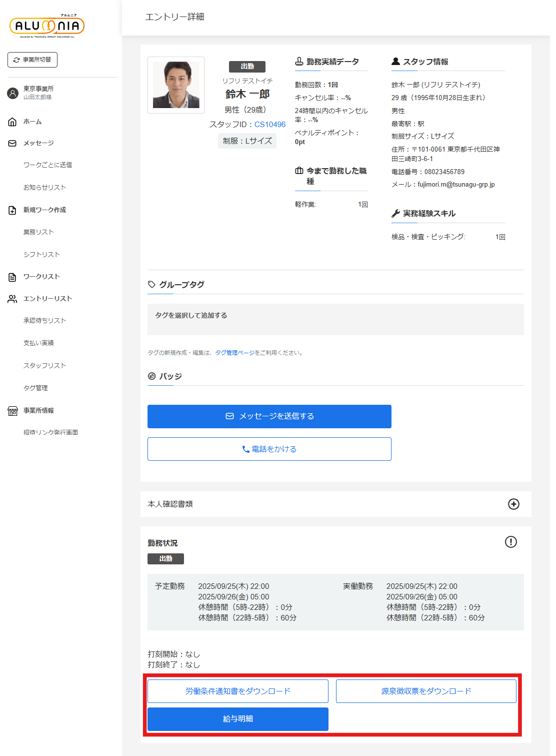
Task: Click the store icon beside 事業所情報
Action: point(12,411)
